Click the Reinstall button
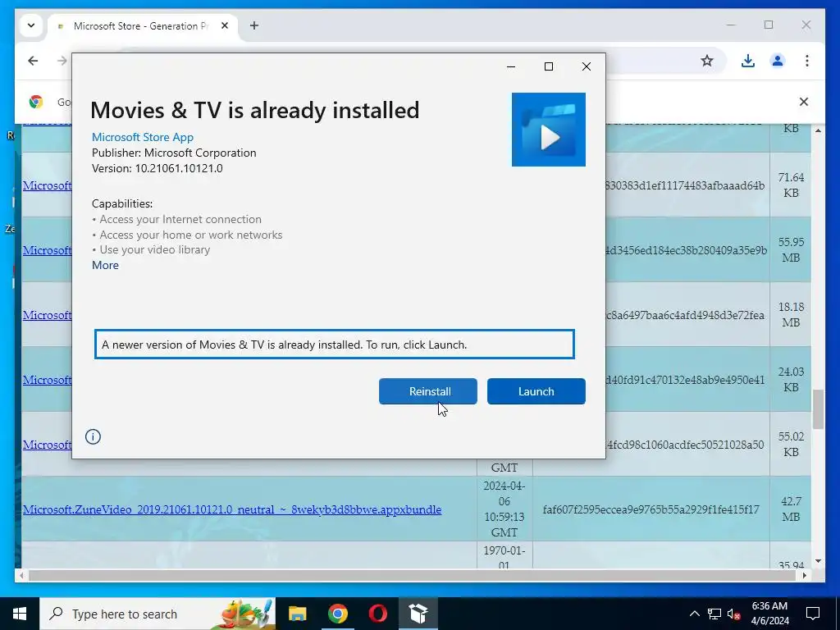The width and height of the screenshot is (840, 630). click(427, 391)
